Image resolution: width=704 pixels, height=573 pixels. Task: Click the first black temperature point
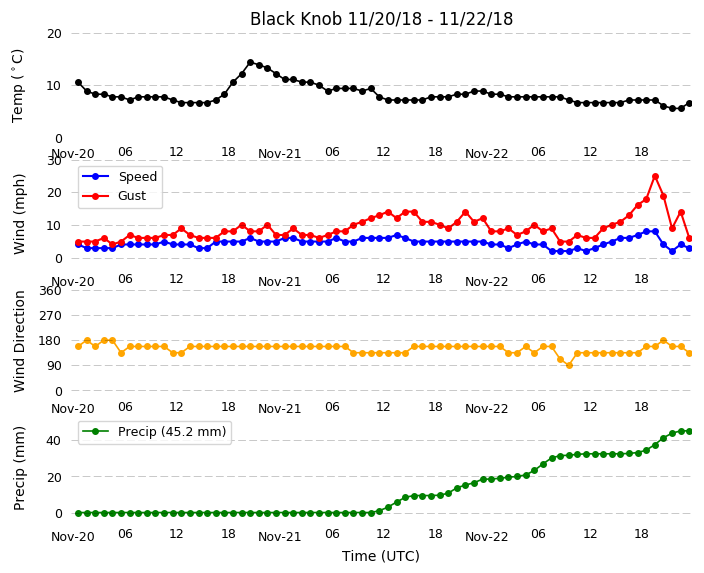coord(79,83)
